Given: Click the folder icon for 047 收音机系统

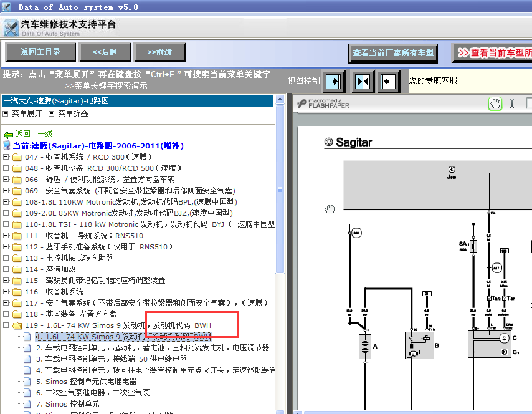Looking at the screenshot, I should click(17, 157).
